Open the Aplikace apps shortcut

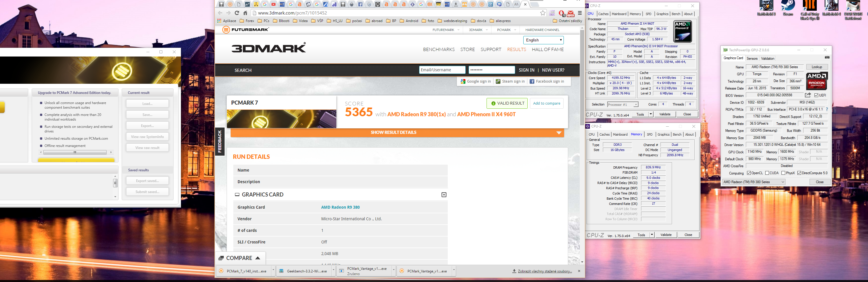click(226, 21)
